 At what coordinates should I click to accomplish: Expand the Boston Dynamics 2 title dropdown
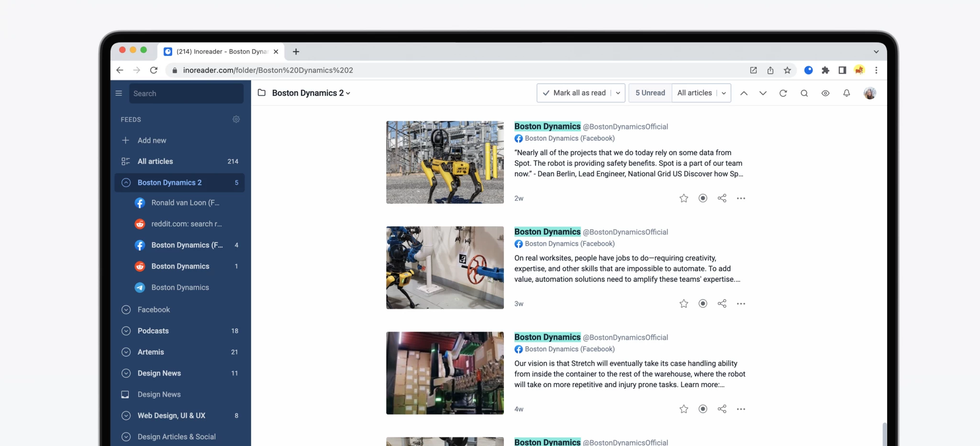(348, 93)
